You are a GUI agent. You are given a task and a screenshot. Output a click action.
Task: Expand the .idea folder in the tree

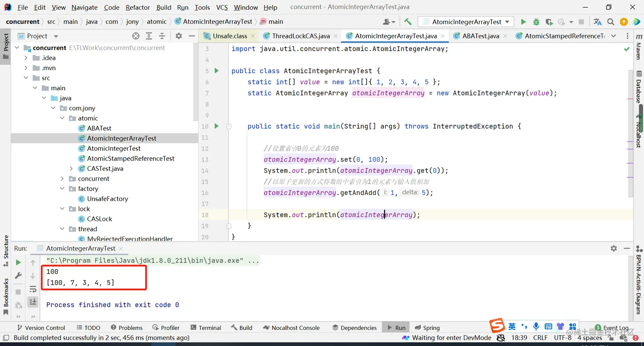point(26,58)
